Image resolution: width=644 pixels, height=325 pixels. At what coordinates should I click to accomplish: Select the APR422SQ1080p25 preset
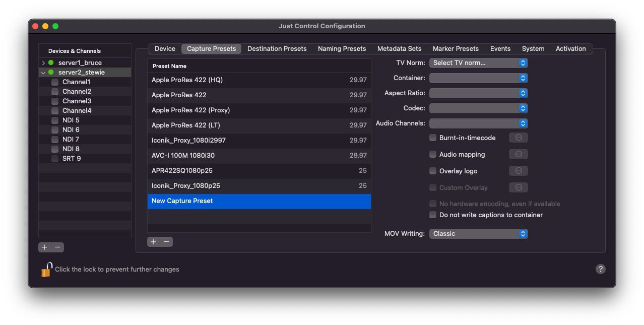coord(259,171)
